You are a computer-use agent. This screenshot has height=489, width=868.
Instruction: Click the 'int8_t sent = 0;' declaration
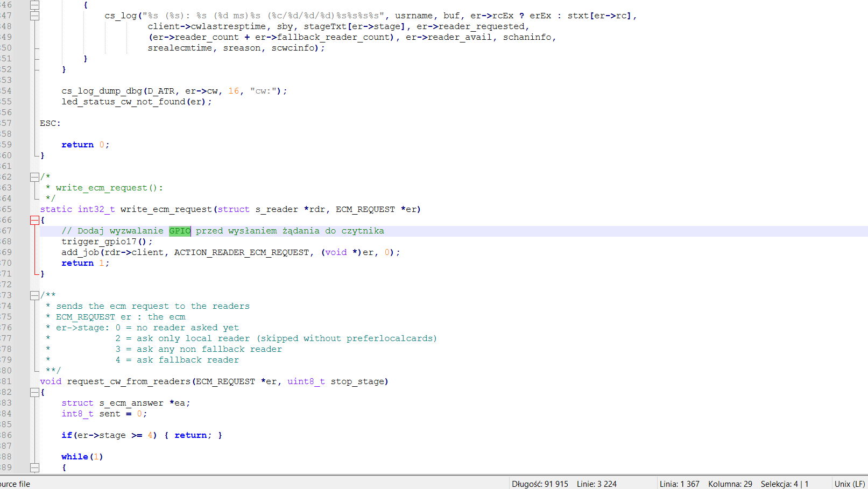coord(103,414)
